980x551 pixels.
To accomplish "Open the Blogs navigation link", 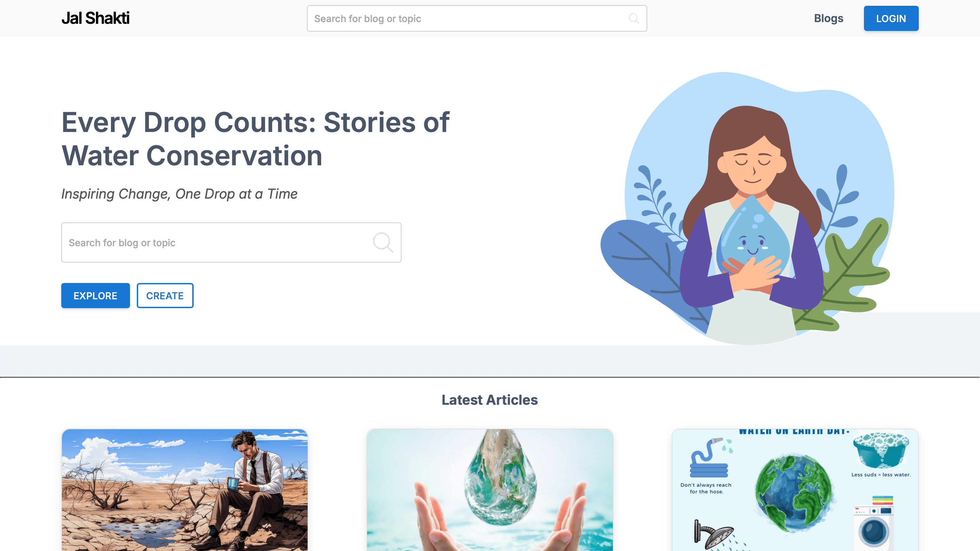I will [x=828, y=18].
